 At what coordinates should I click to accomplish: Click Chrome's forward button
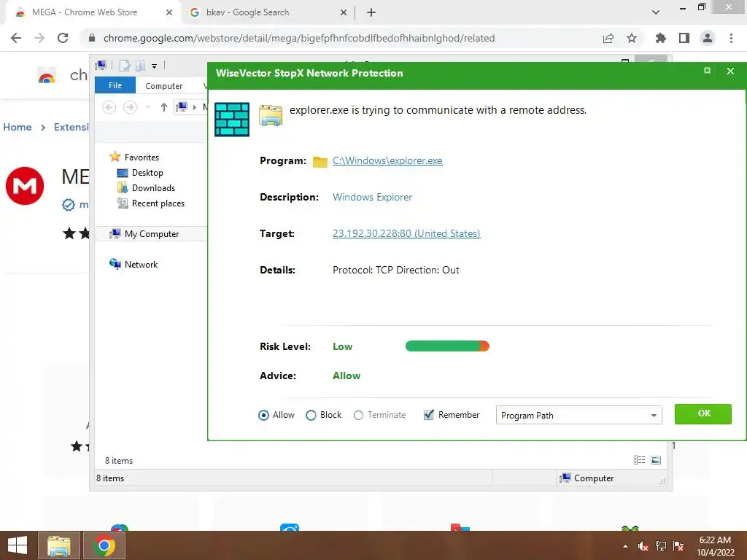click(39, 38)
